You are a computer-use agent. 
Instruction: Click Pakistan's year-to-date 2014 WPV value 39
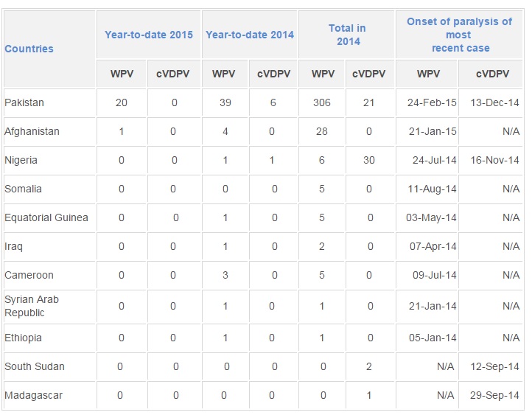click(225, 102)
